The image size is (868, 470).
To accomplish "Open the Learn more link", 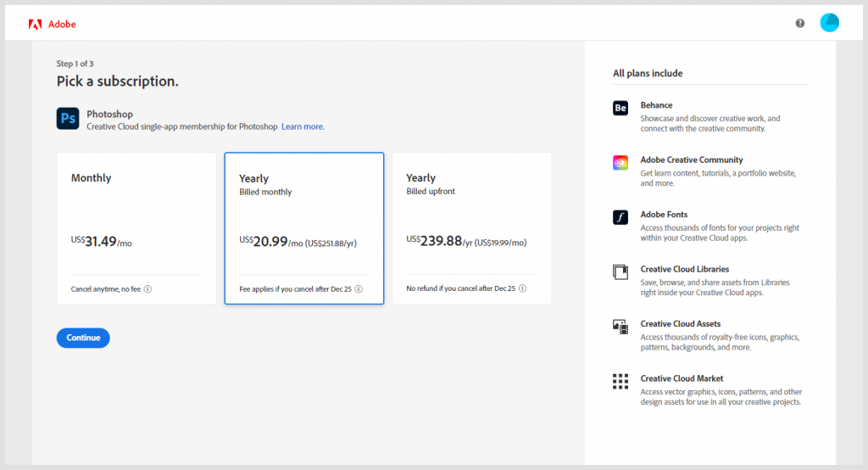I will [303, 126].
